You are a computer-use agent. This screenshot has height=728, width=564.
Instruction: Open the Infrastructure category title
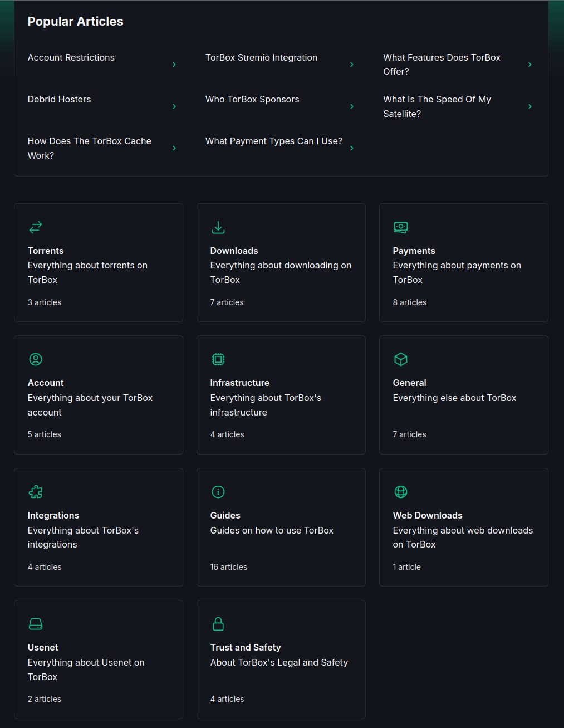click(x=240, y=383)
